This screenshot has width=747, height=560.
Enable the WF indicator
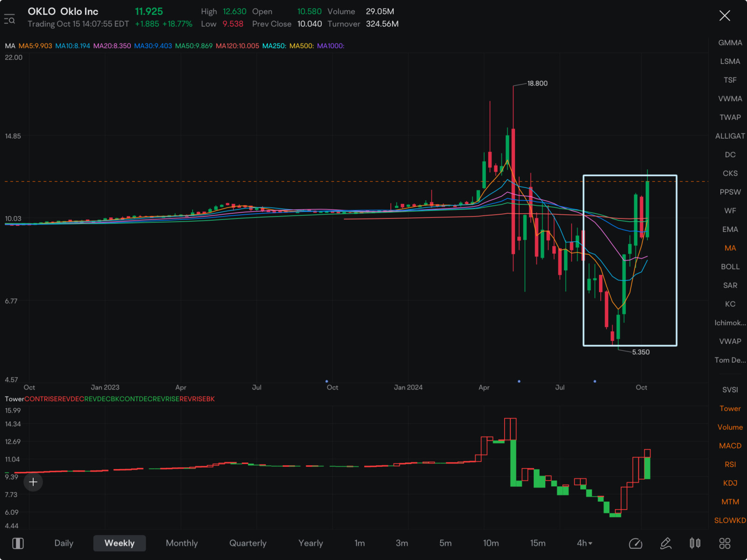click(x=730, y=210)
